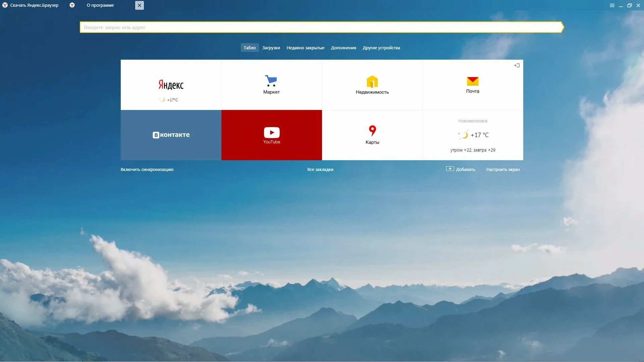This screenshot has width=644, height=362.
Task: Open the Другие устройства tab
Action: 381,48
